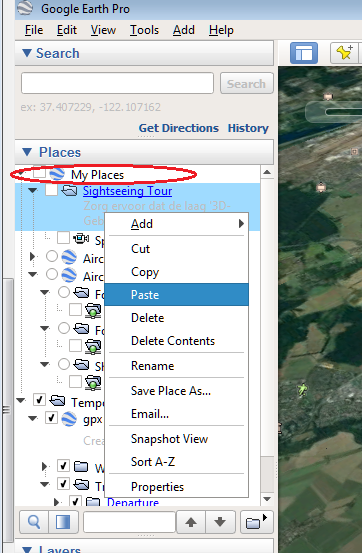The image size is (362, 553).
Task: Click the Places panel vertical scrollbar thumb
Action: [x=267, y=473]
